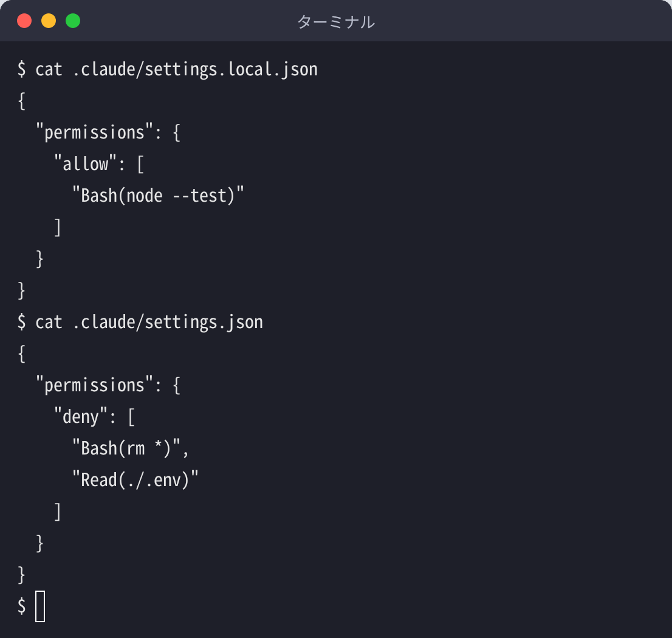The height and width of the screenshot is (638, 672).
Task: Click the second "permissions": { line under settings.json
Action: (108, 385)
